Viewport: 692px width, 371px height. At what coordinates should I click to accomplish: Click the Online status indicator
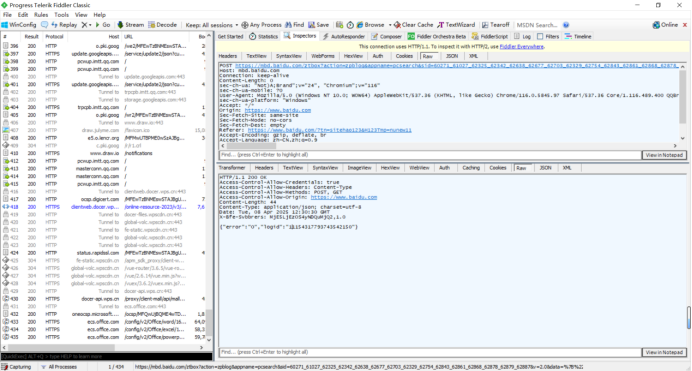tap(665, 25)
